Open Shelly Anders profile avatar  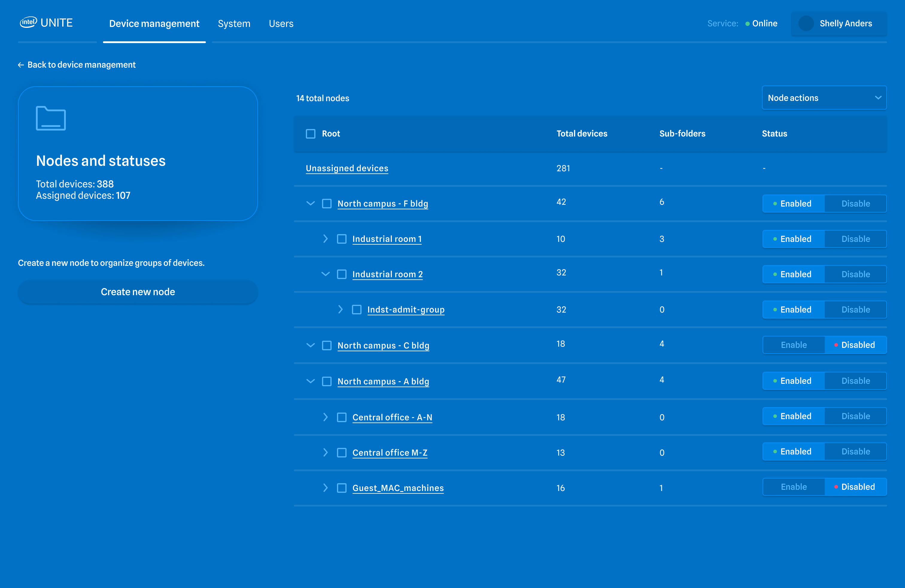pos(806,24)
